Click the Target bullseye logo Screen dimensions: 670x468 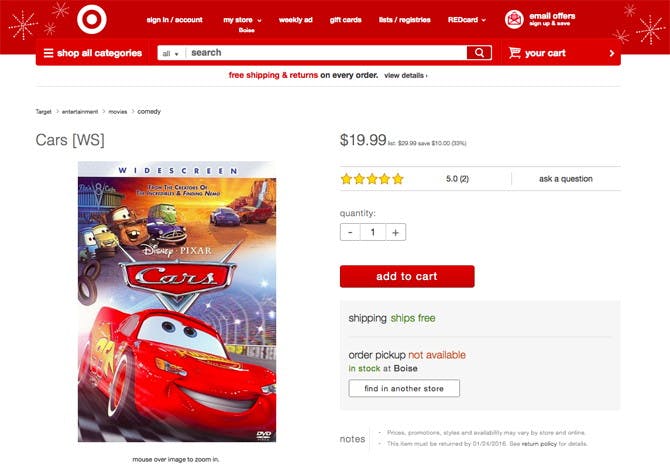point(91,19)
